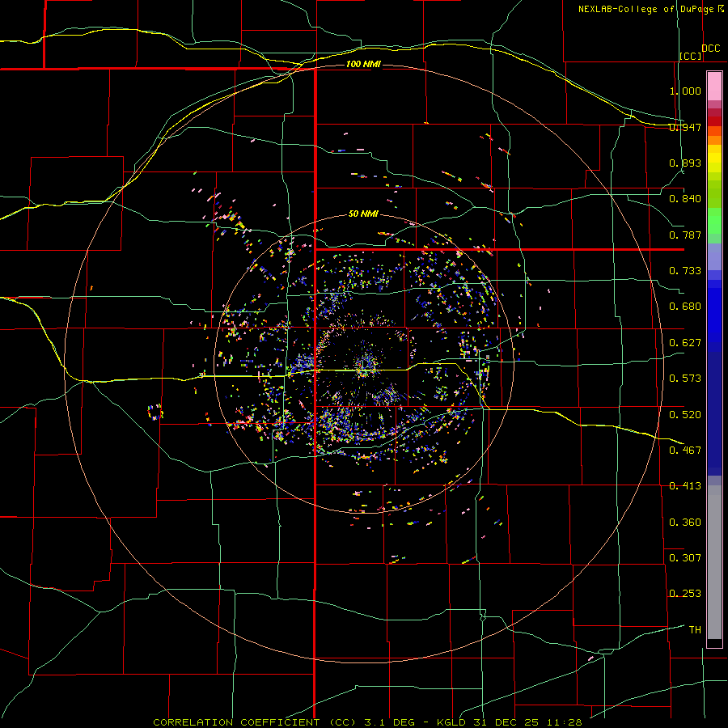The image size is (728, 728).
Task: Pick the pink band atop the color scale
Action: tap(714, 86)
